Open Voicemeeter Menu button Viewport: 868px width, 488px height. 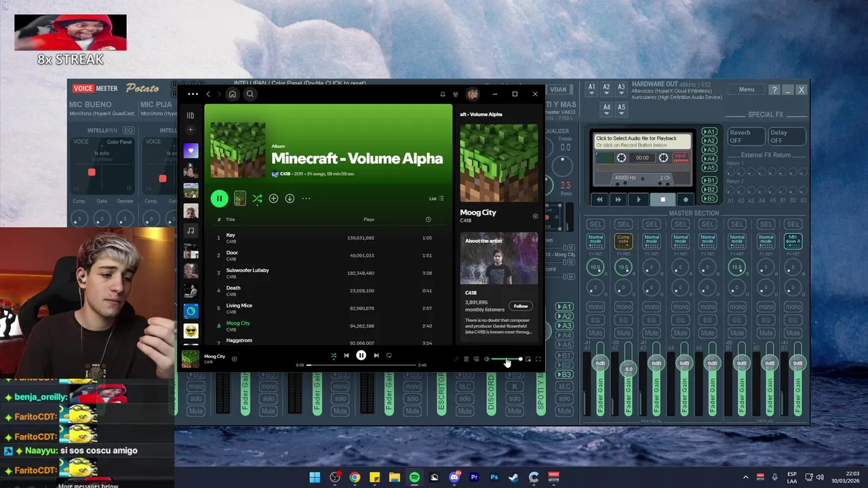pos(746,89)
